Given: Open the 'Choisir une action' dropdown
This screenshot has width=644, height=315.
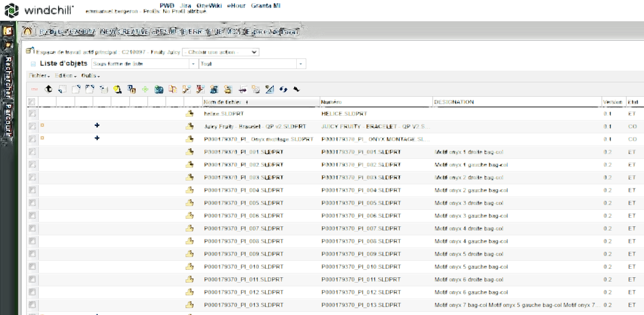Looking at the screenshot, I should click(x=220, y=52).
